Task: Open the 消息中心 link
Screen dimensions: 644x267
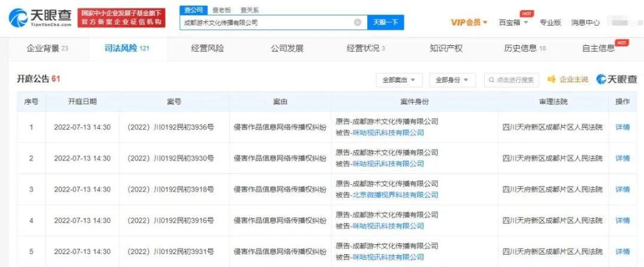Action: (586, 23)
